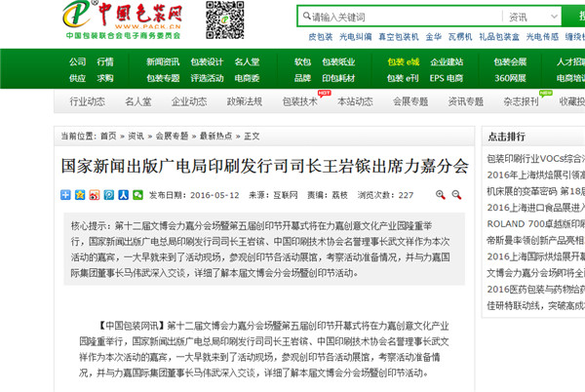
Task: Open 名人堂 tab in sub navigation
Action: 138,101
